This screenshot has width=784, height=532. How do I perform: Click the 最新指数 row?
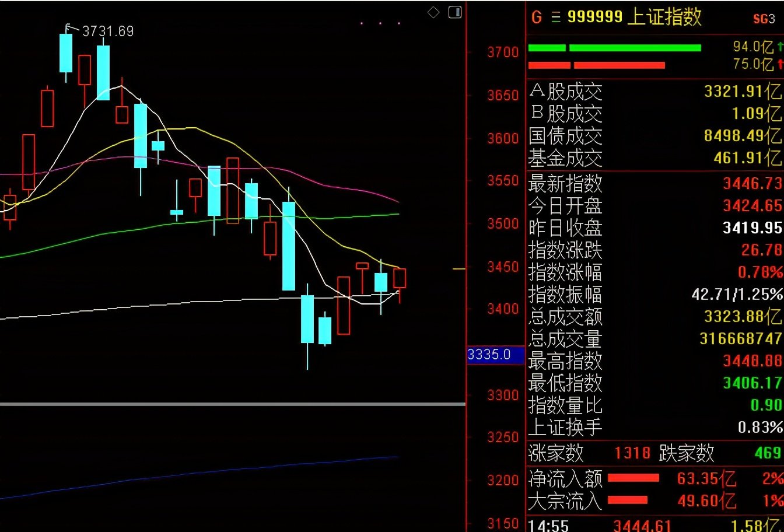[x=655, y=184]
